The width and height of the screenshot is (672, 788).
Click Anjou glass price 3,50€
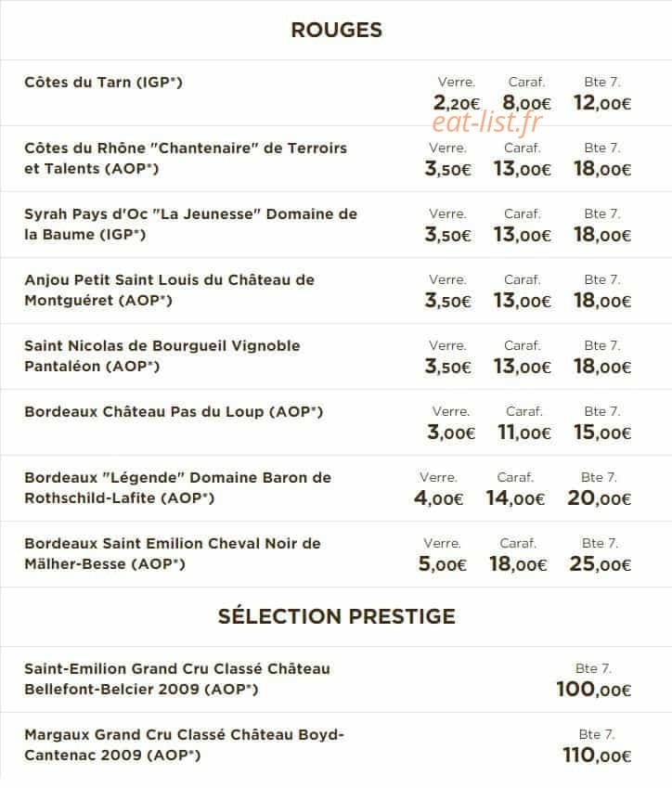(x=447, y=301)
